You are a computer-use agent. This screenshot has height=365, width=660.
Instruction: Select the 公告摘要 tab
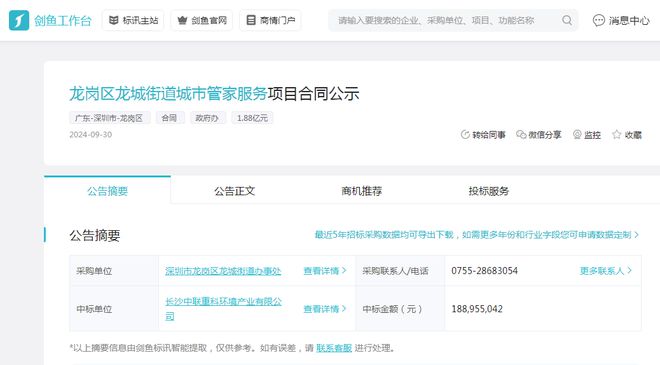tap(107, 191)
